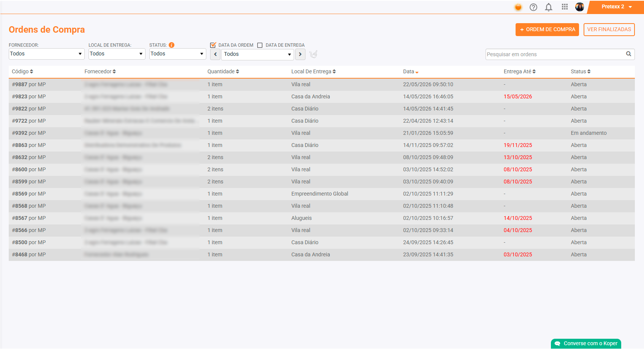The width and height of the screenshot is (644, 349).
Task: Click the delivery date 19/11/2025
Action: (518, 145)
